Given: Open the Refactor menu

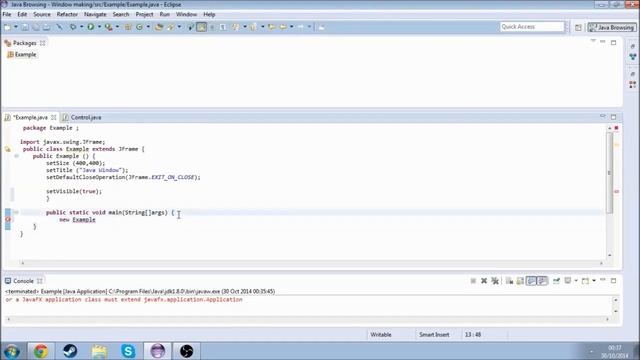Looking at the screenshot, I should pyautogui.click(x=67, y=14).
